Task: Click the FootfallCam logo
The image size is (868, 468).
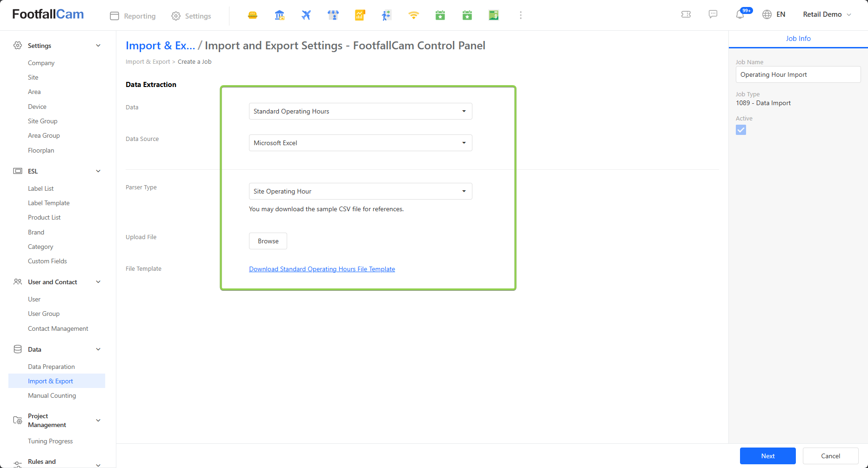Action: (x=48, y=14)
